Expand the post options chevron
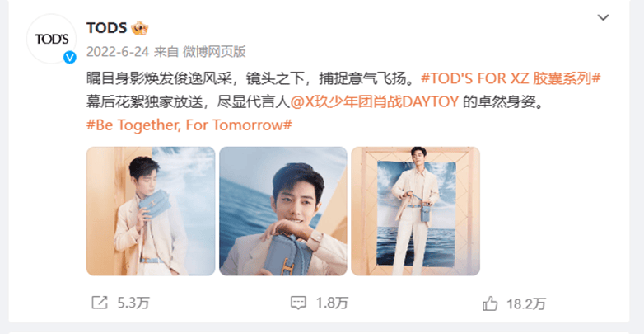Screen dimensions: 644x334 point(603,17)
